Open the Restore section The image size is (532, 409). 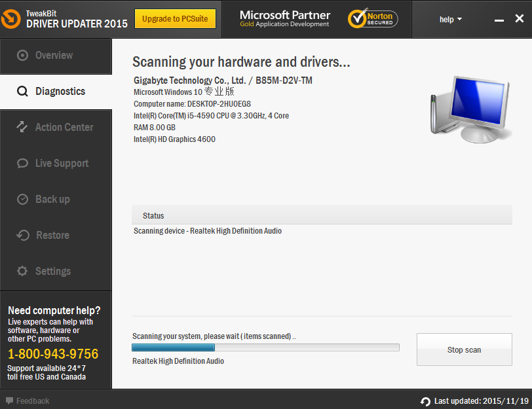pos(56,235)
